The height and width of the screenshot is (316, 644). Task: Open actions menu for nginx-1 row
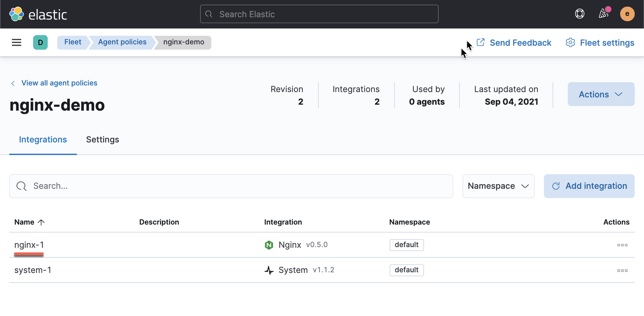tap(622, 245)
